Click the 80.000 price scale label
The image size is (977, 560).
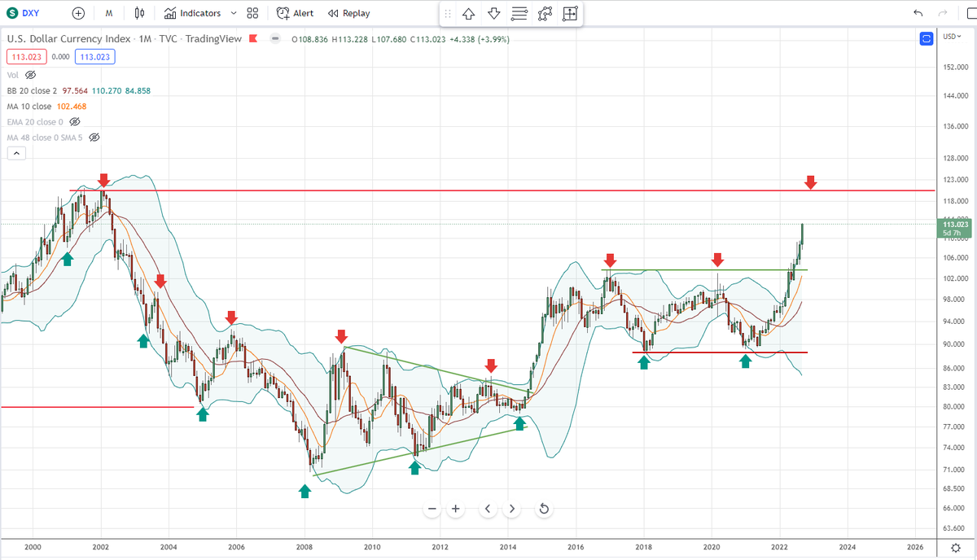(x=956, y=406)
